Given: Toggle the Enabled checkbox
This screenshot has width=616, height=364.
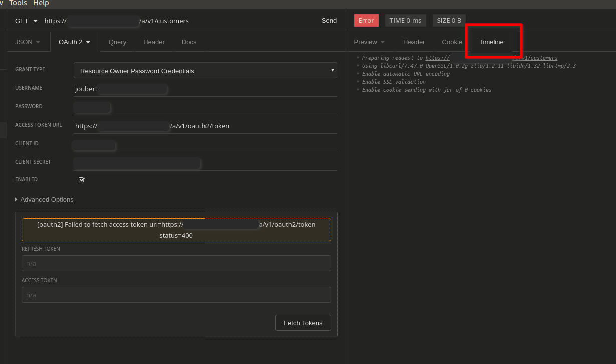Looking at the screenshot, I should tap(82, 180).
